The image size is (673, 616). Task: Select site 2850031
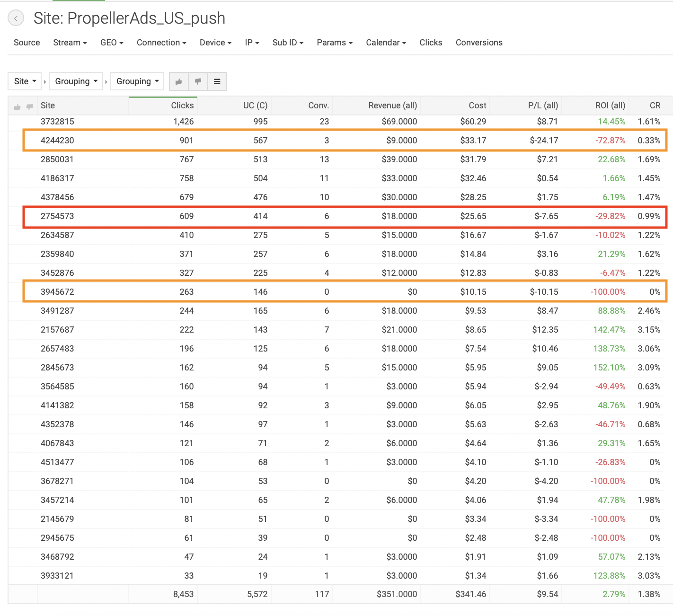point(57,159)
